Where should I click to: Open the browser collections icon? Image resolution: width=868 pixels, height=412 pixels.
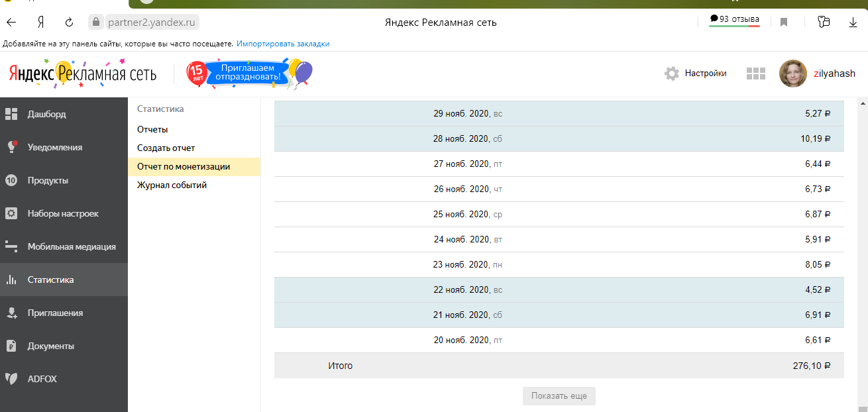(824, 22)
